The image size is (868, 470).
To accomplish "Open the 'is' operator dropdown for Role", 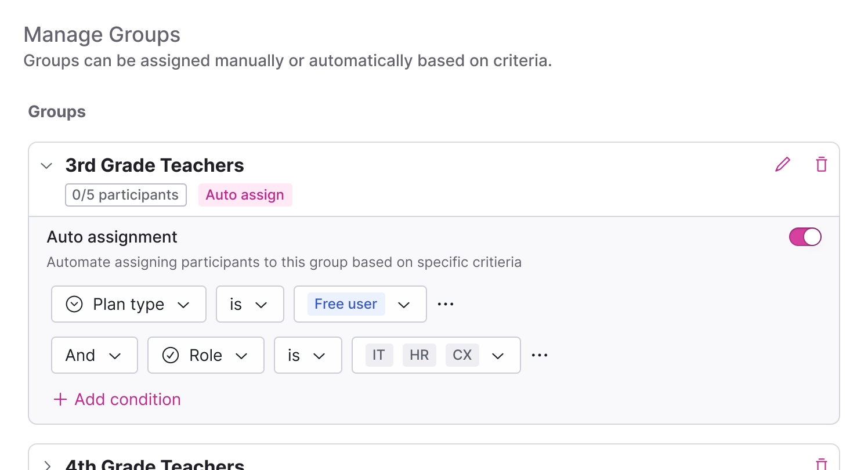I will [x=308, y=355].
